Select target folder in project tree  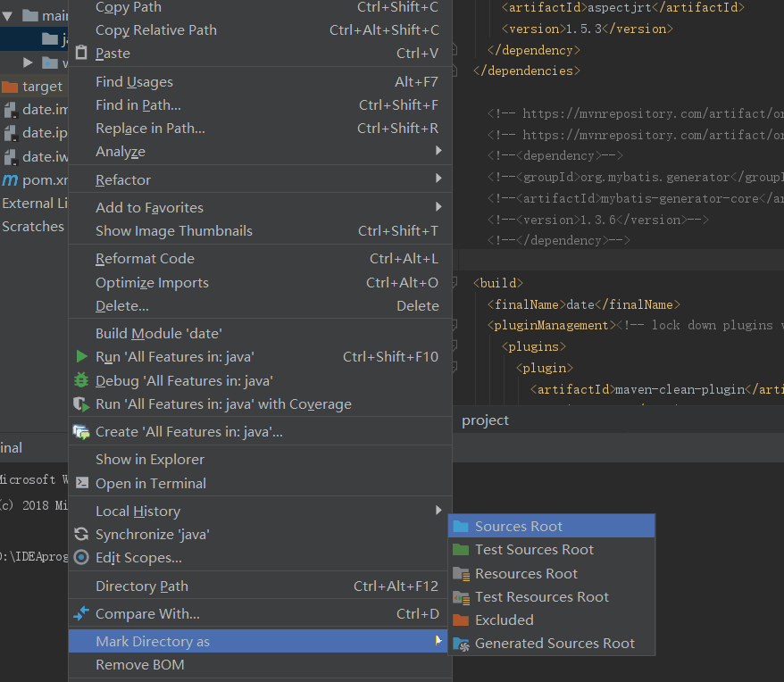34,87
